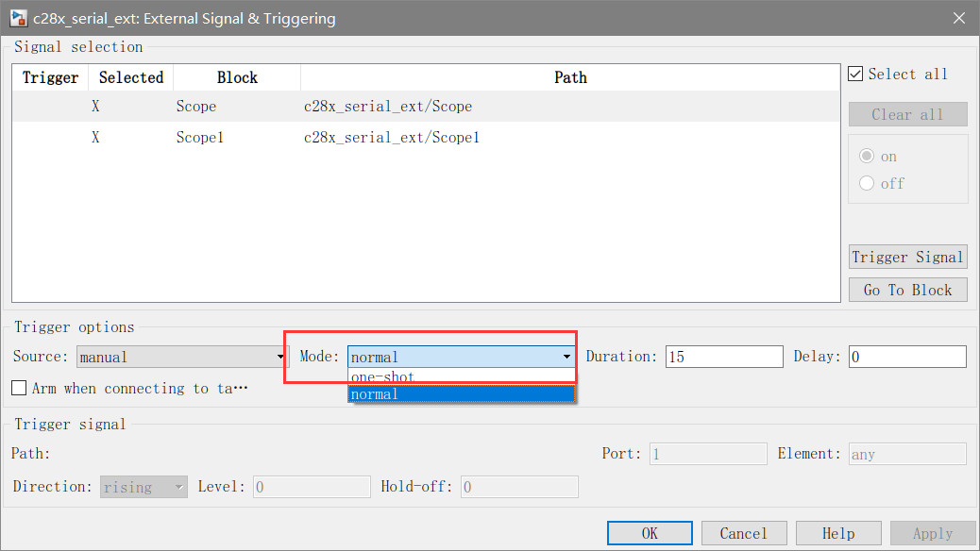Select the 'on' radio button
The image size is (980, 551).
867,156
